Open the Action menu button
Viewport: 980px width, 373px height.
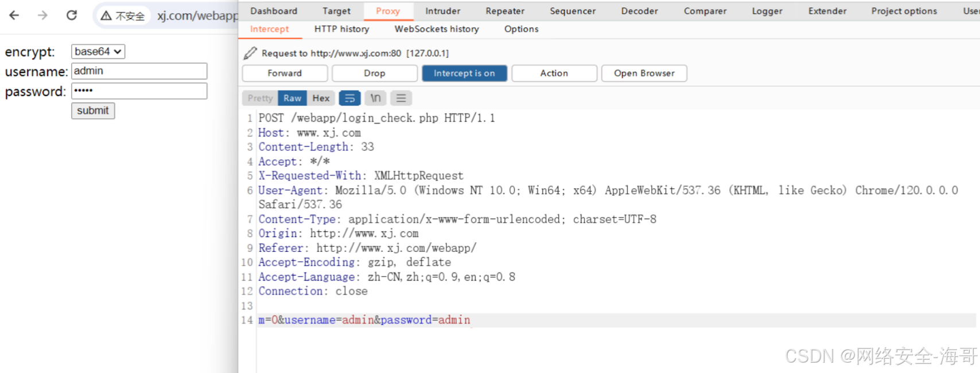[x=554, y=73]
